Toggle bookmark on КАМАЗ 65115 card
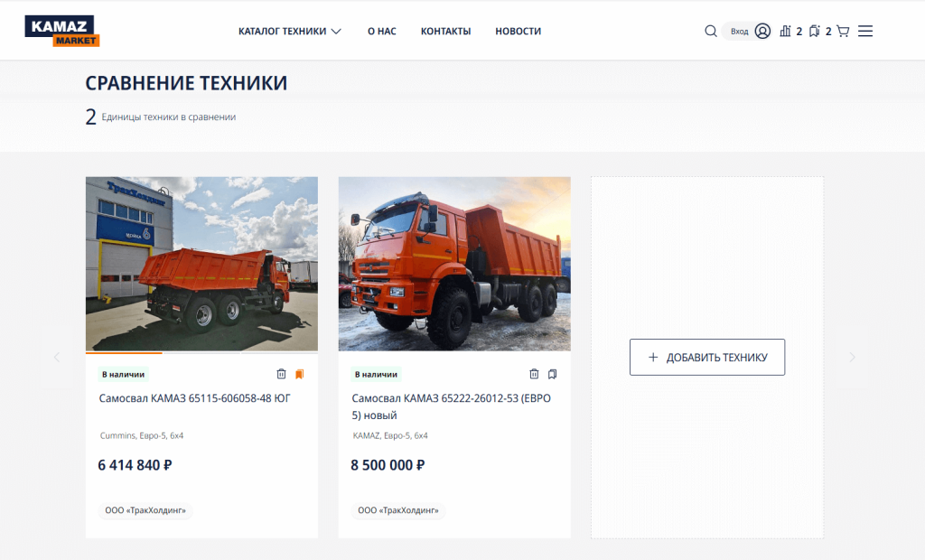925x560 pixels. click(x=300, y=374)
